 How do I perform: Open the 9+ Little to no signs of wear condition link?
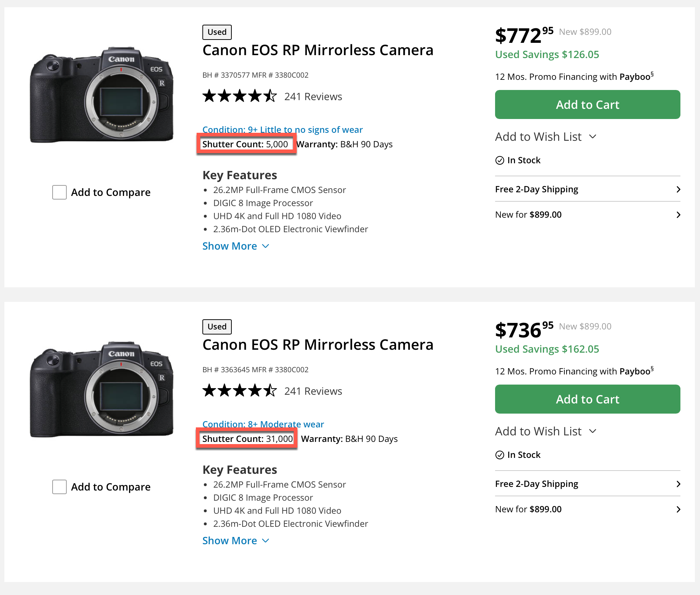click(x=282, y=129)
